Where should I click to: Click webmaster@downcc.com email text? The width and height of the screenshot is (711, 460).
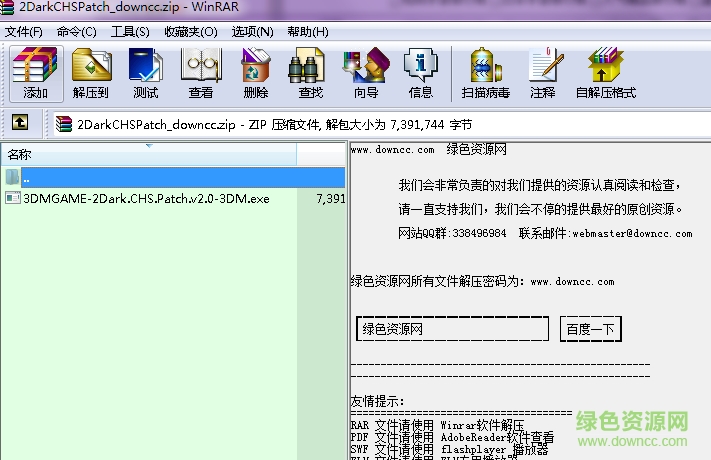click(x=633, y=234)
